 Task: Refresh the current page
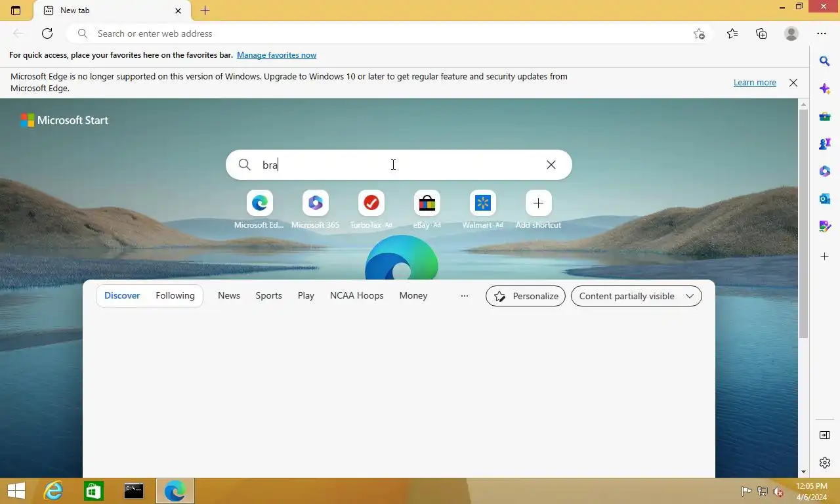(47, 33)
